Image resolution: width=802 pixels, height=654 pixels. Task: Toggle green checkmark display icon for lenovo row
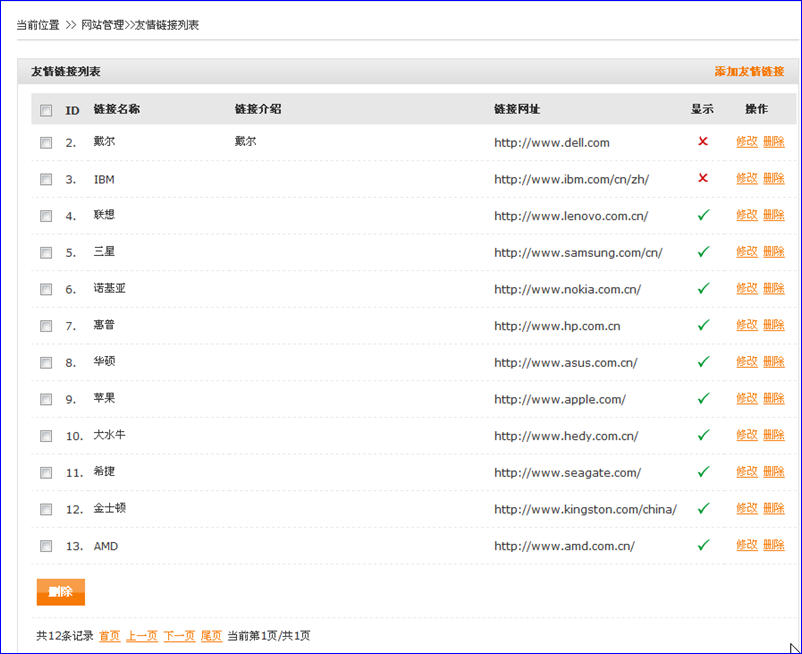click(x=704, y=215)
